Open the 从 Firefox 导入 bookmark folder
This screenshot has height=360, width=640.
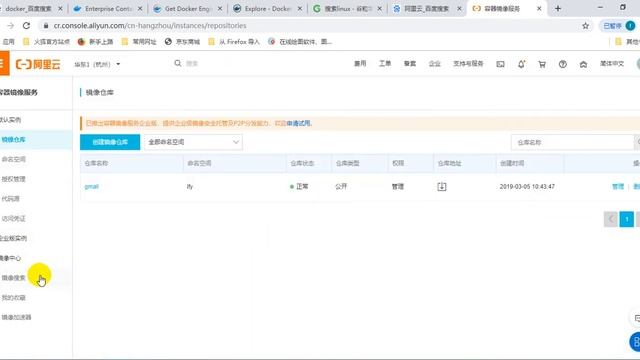coord(233,42)
